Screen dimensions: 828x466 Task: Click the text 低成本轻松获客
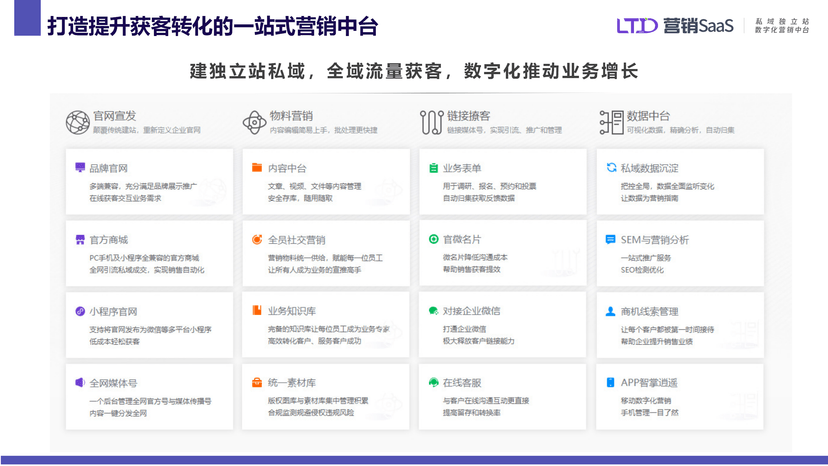[x=115, y=341]
